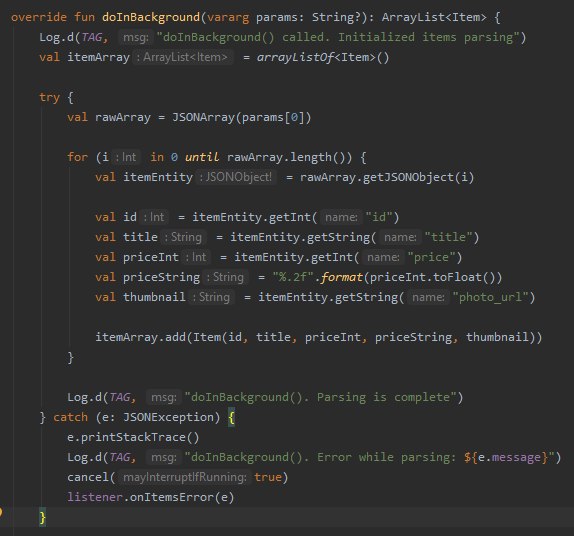Image resolution: width=574 pixels, height=536 pixels.
Task: Click the highlighted closing brace of catch
Action: [43, 518]
